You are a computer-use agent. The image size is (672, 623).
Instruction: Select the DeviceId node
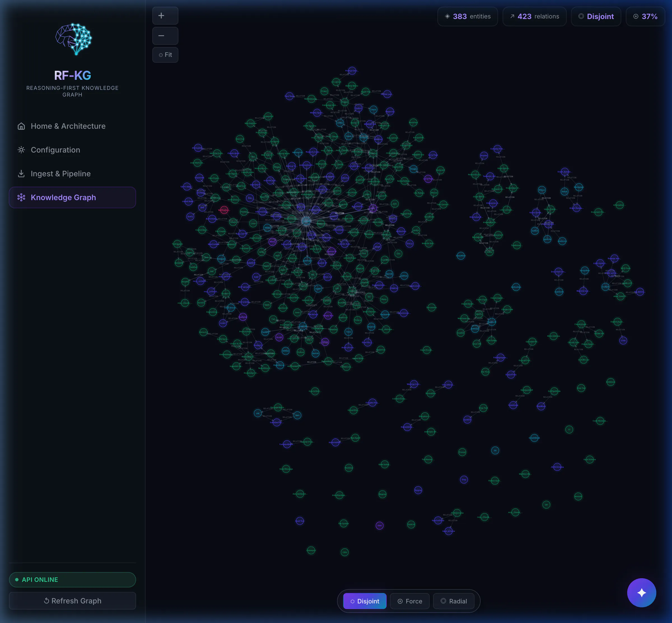(x=578, y=496)
